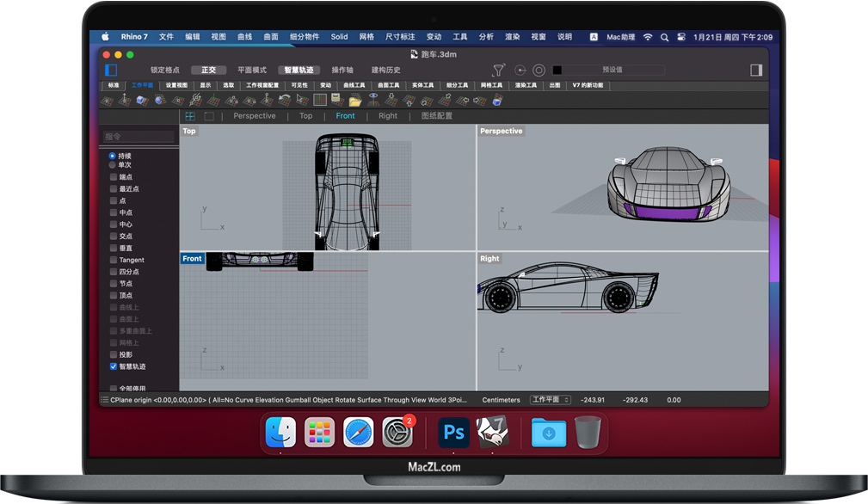
Task: Toggle the right sidebar panel icon
Action: click(x=756, y=70)
